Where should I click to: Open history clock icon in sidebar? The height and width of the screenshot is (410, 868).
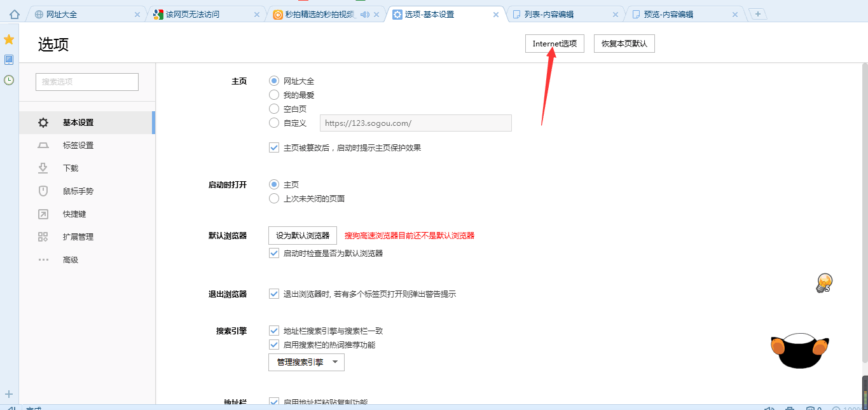pos(9,80)
